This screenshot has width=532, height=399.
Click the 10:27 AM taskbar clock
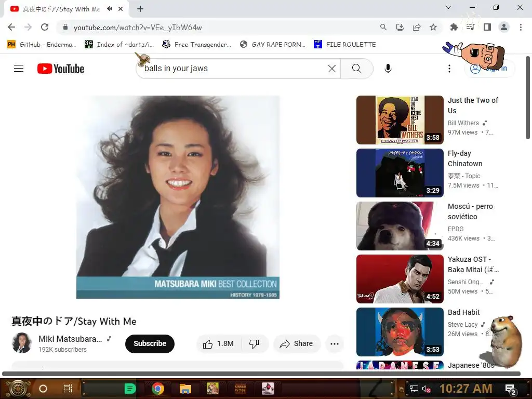(466, 389)
